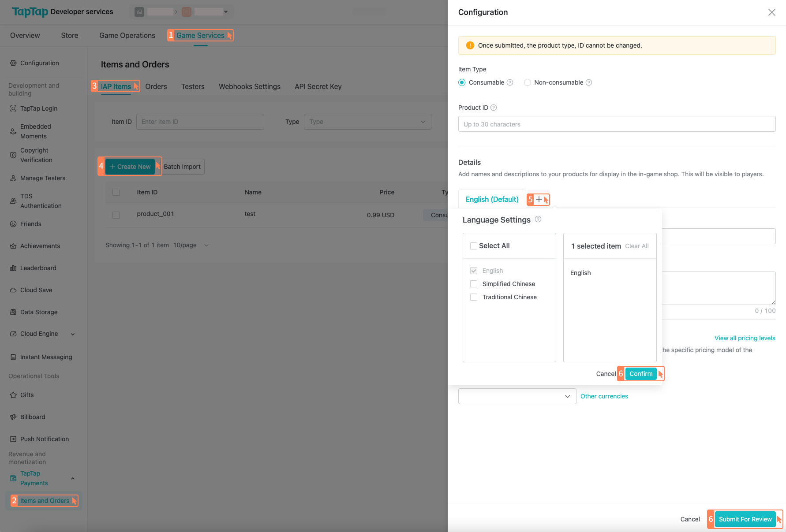Screen dimensions: 786x532
Task: Click the Achievements crown icon
Action: pos(13,246)
